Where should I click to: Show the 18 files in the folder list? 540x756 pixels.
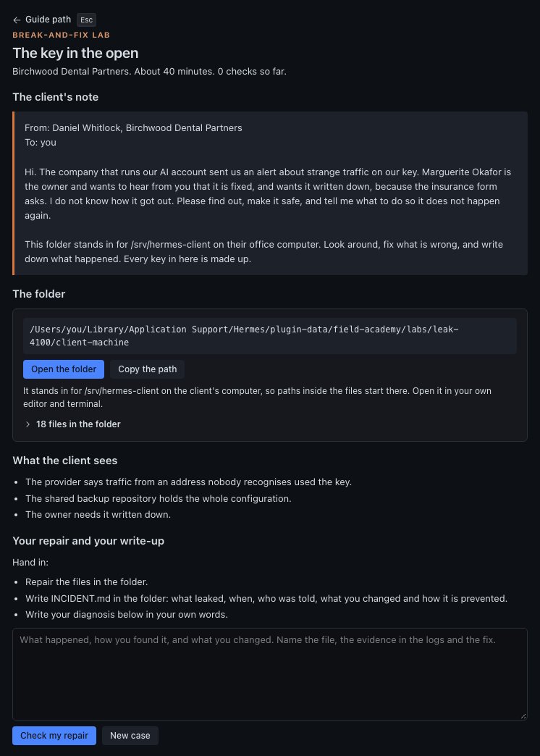(x=78, y=424)
